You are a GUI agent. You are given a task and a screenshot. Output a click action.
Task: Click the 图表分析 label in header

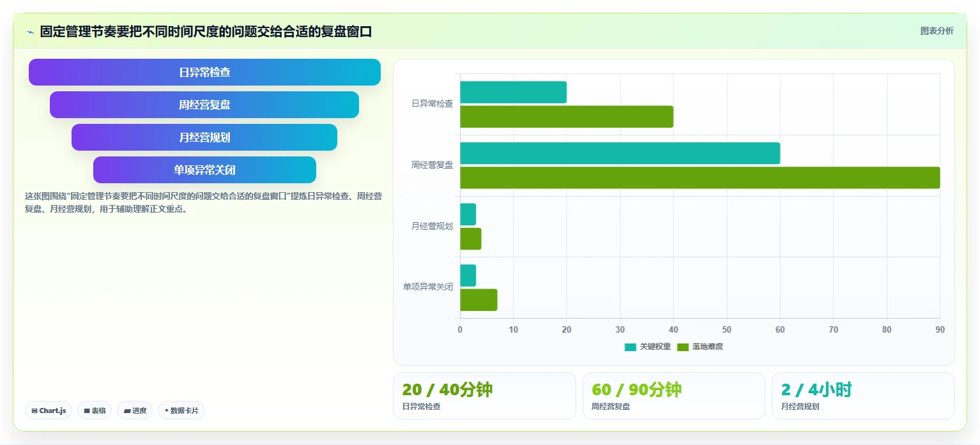[937, 31]
